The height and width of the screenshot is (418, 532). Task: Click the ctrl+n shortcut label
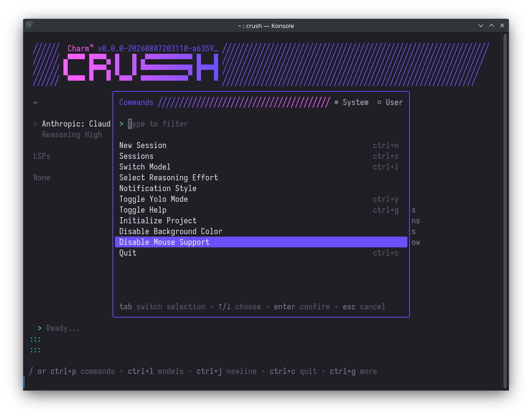pos(386,146)
